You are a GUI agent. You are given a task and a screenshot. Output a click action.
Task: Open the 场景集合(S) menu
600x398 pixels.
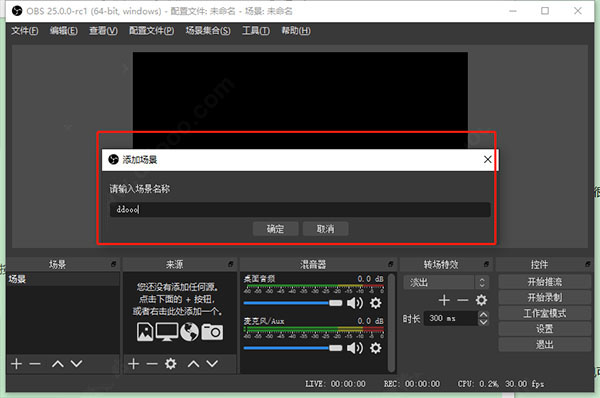(x=208, y=31)
